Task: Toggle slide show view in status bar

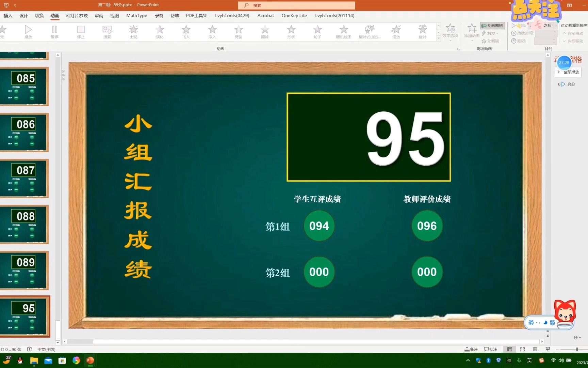Action: [548, 349]
